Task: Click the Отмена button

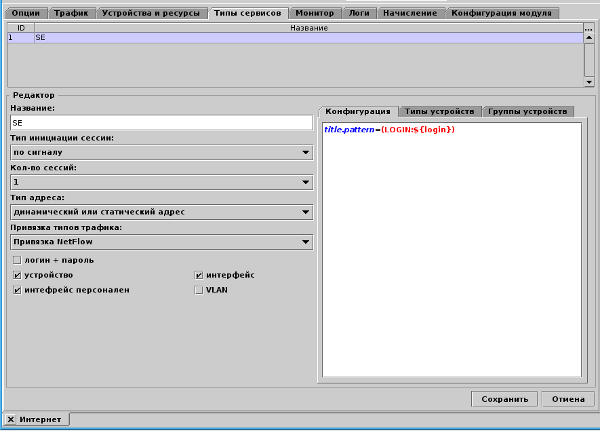Action: [568, 398]
